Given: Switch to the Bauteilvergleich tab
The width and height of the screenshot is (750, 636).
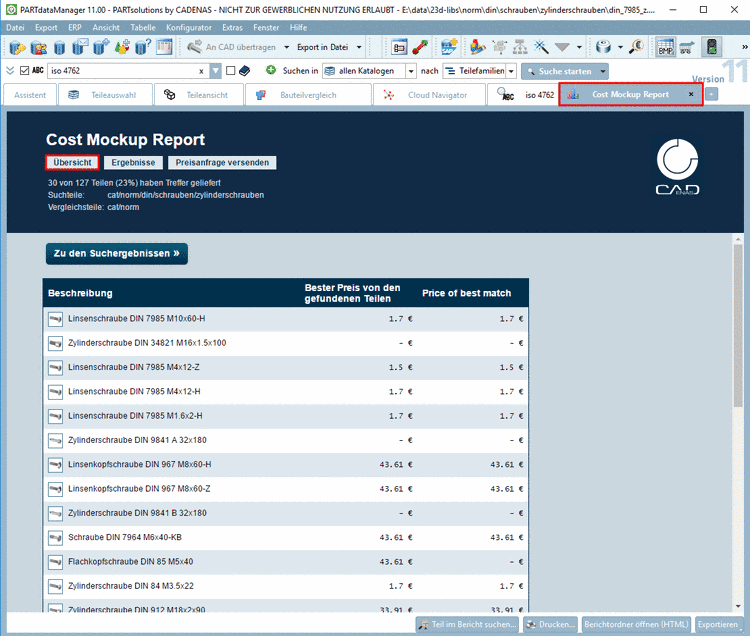Looking at the screenshot, I should pos(306,95).
